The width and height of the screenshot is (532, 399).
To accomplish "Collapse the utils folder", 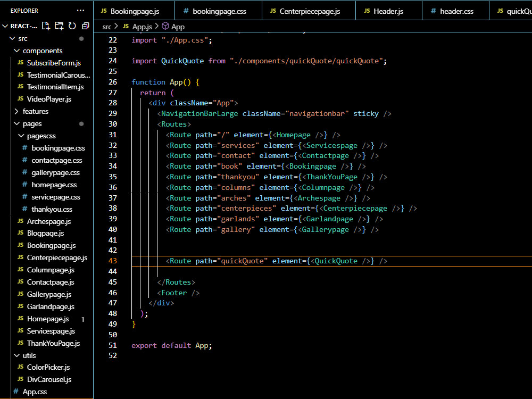I will [16, 355].
